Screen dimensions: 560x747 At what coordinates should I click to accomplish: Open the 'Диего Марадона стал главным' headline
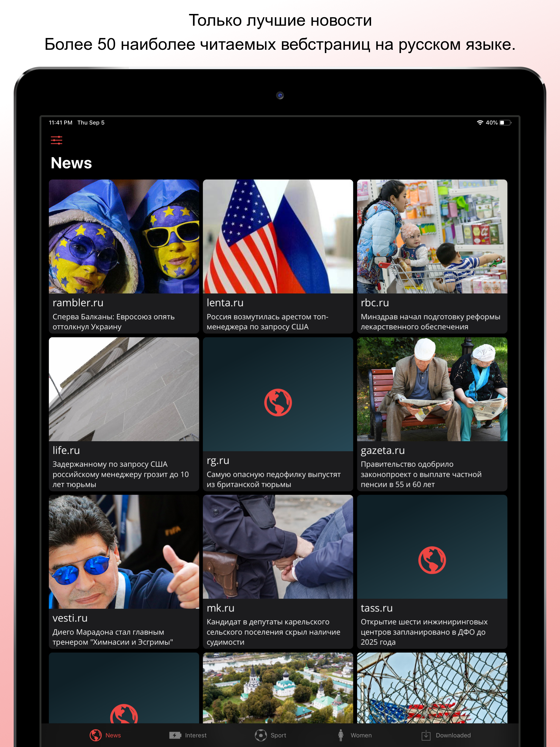tap(112, 637)
